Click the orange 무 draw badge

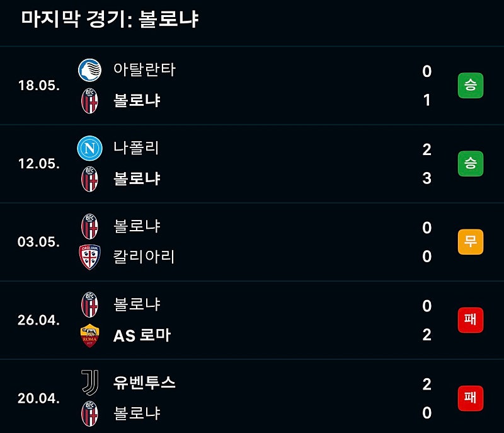(470, 242)
